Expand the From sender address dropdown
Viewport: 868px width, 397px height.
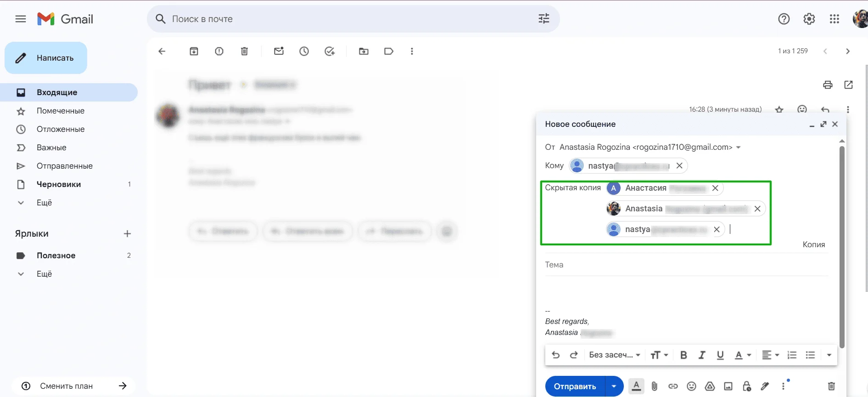(x=738, y=147)
